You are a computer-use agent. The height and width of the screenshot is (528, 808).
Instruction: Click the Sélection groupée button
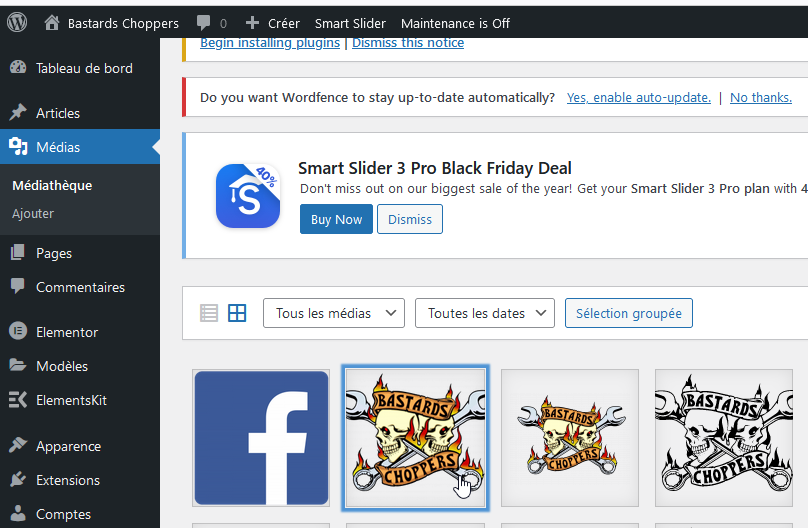coord(628,313)
